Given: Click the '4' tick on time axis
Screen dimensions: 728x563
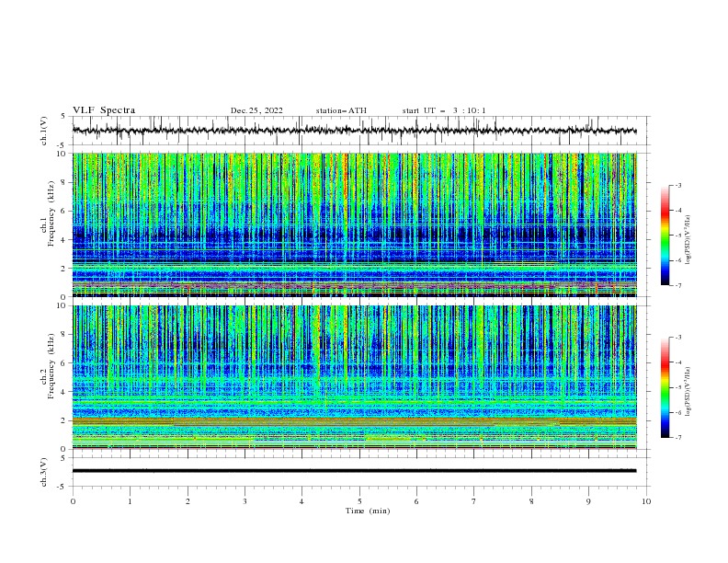Looking at the screenshot, I should coord(301,501).
